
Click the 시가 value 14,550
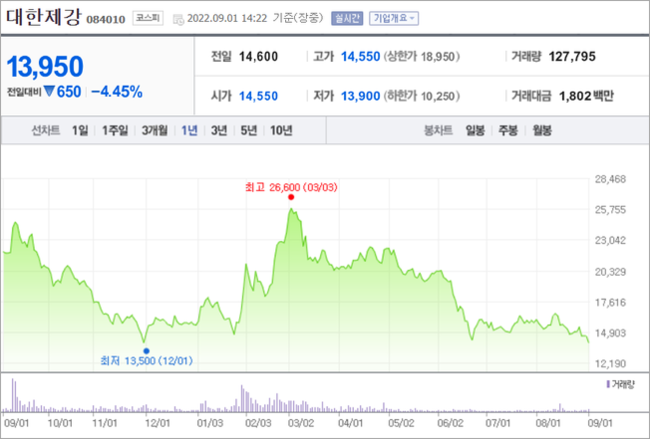pos(258,96)
